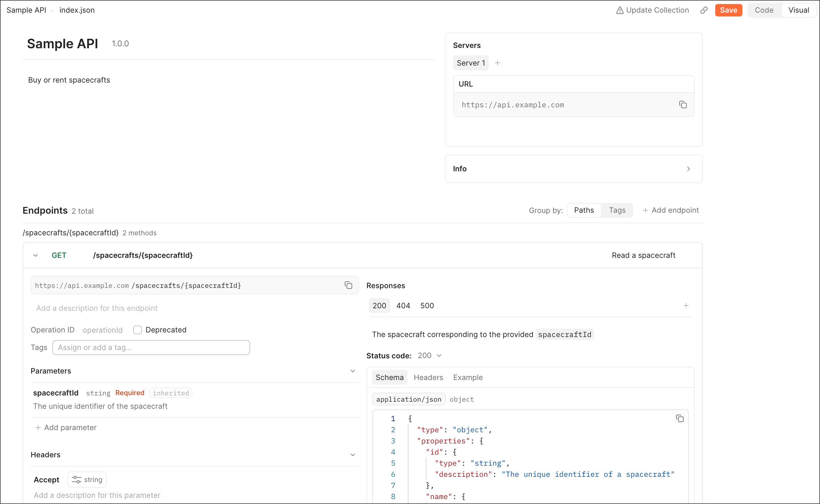820x504 pixels.
Task: Toggle the Deprecated checkbox
Action: (x=137, y=330)
